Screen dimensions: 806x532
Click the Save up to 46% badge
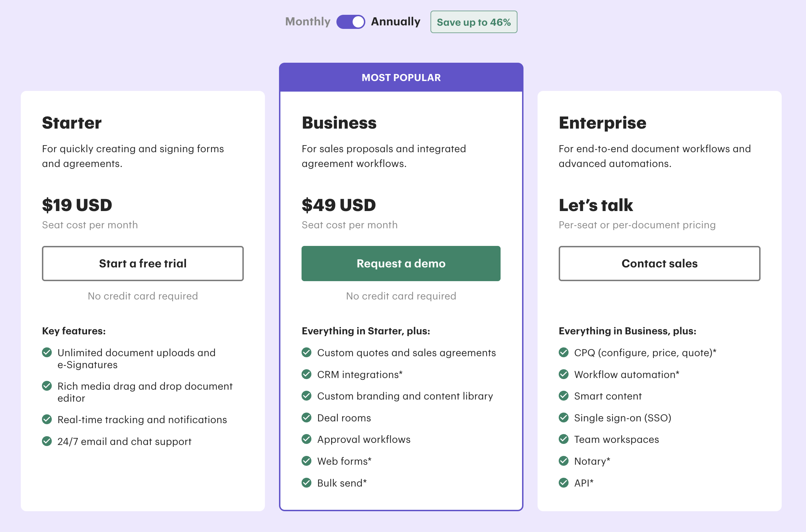[473, 22]
